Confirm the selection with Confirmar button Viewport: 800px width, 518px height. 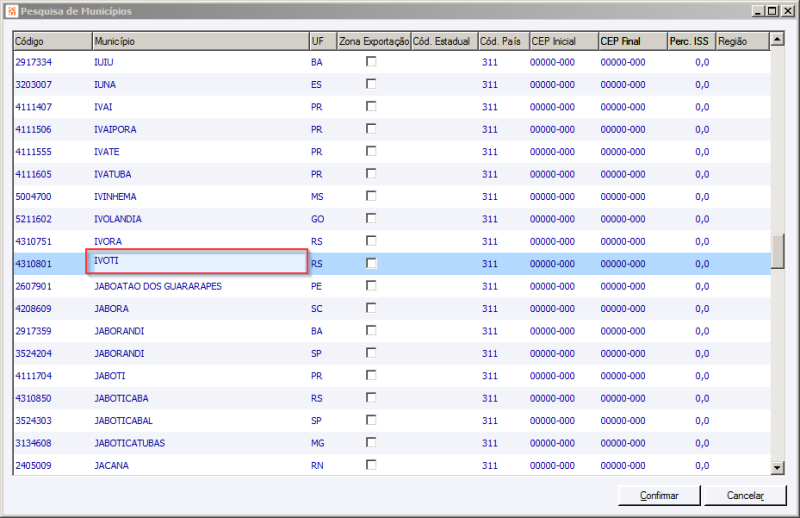[x=659, y=496]
